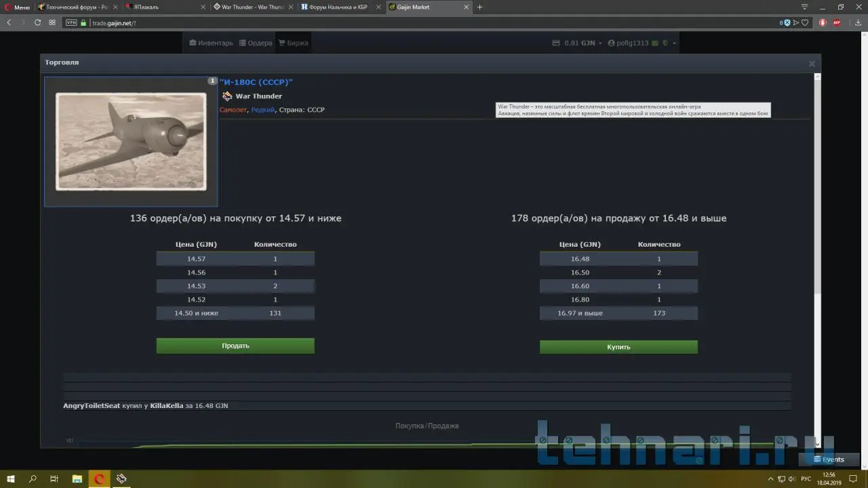Click the War Thunder game icon
This screenshot has height=488, width=868.
[x=227, y=96]
